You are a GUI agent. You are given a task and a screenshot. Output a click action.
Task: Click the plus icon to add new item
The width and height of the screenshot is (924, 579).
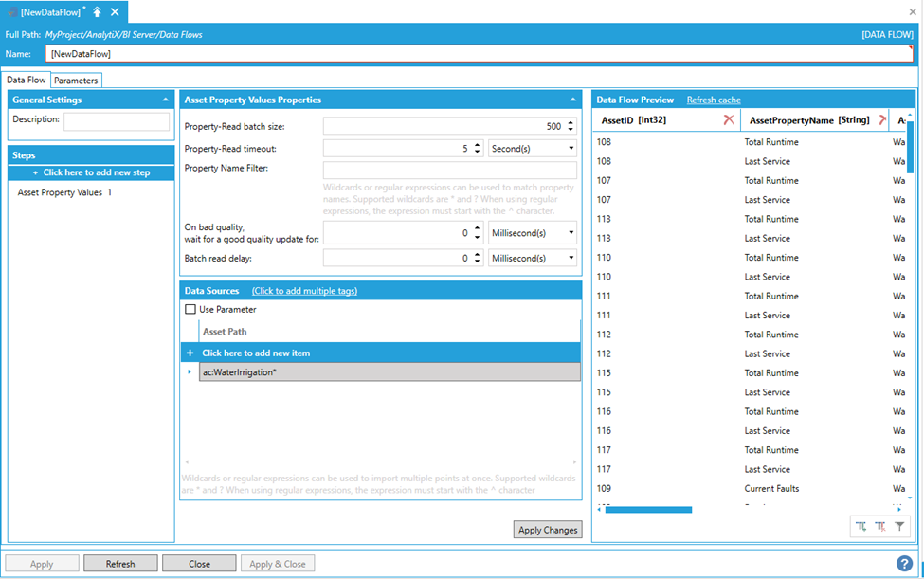pyautogui.click(x=190, y=353)
